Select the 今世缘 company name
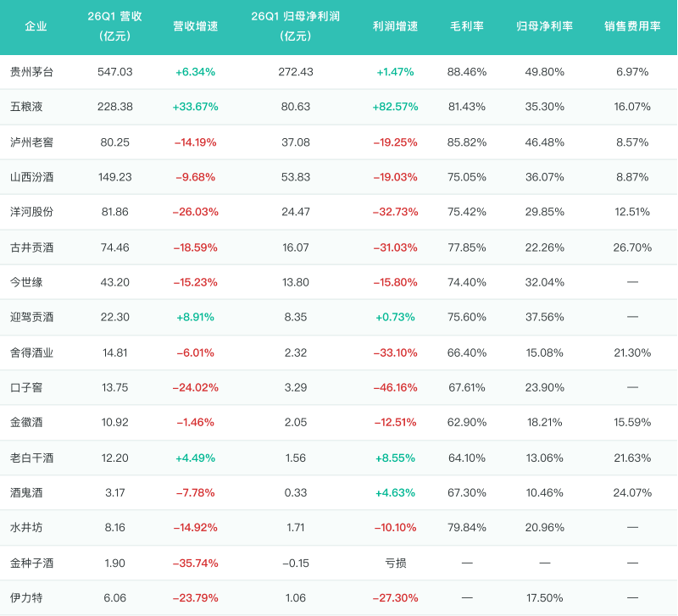 (x=26, y=282)
